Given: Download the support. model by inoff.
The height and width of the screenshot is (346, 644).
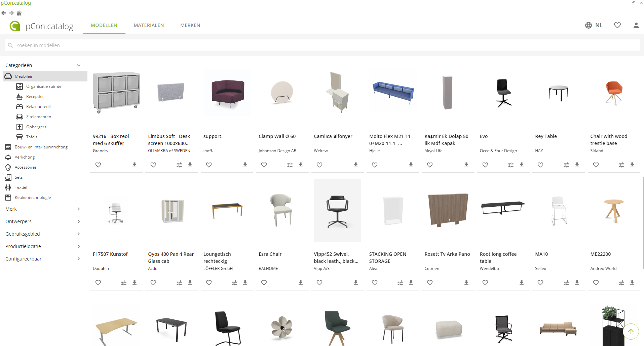Looking at the screenshot, I should (x=245, y=165).
